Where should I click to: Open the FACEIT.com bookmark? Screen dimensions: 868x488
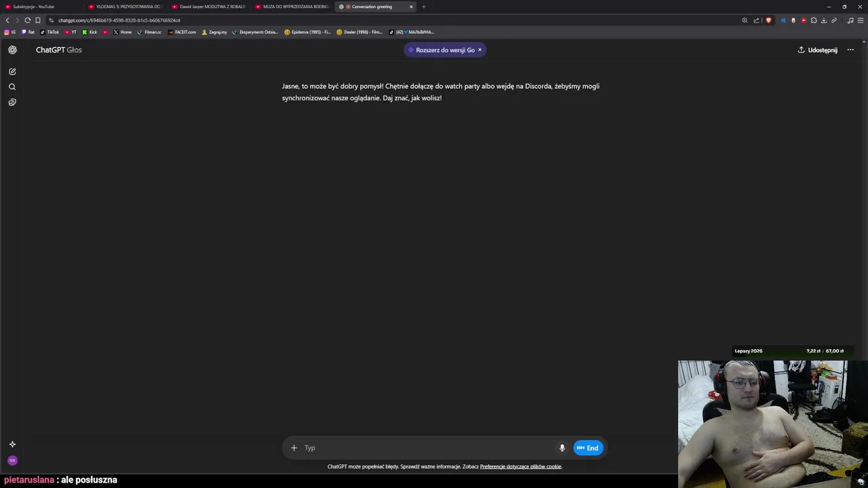182,32
